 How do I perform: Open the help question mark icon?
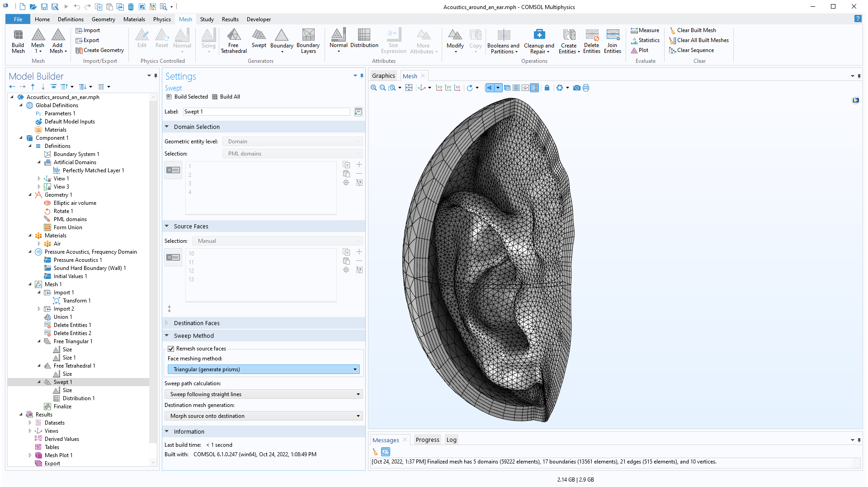(858, 19)
